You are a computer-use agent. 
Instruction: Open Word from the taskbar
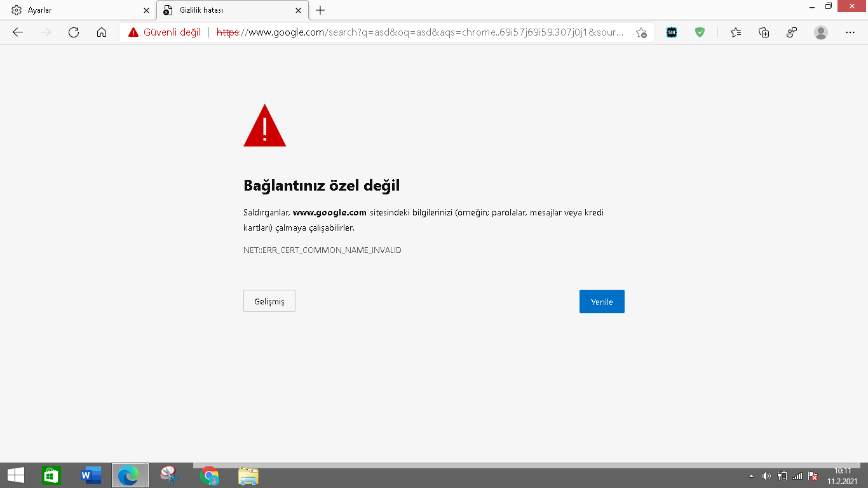tap(91, 475)
